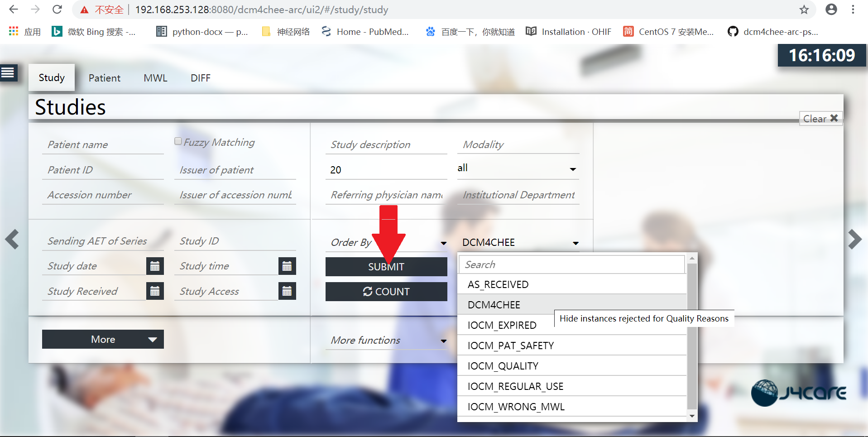Click the left navigation arrow chevron
Screen dimensions: 868x437
(x=12, y=239)
